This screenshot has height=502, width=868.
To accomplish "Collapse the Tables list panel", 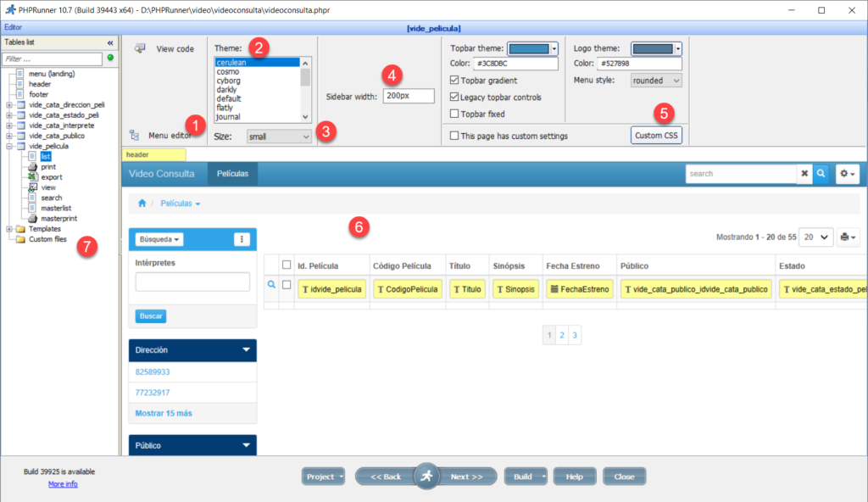I will pyautogui.click(x=109, y=42).
